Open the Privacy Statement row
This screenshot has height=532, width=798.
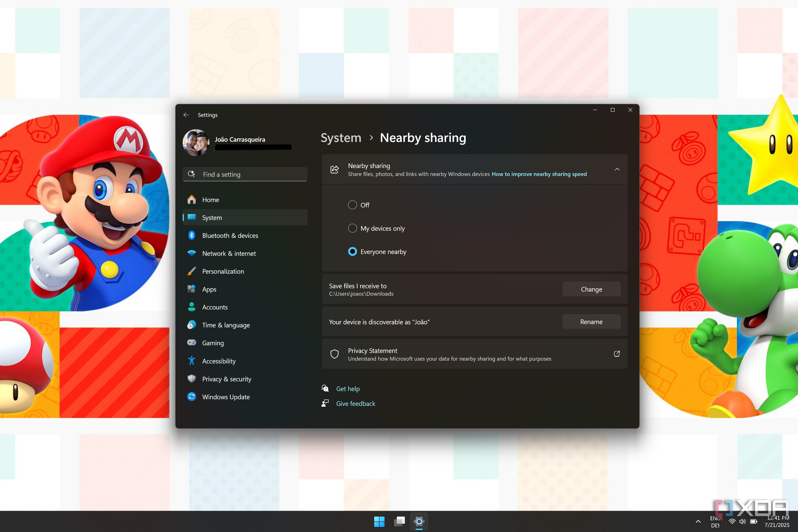tap(475, 354)
